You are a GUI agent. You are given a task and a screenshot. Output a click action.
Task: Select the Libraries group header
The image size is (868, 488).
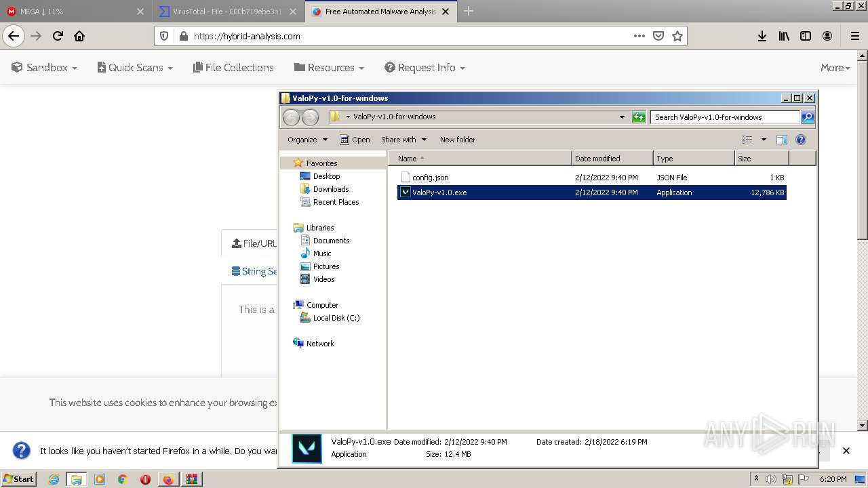coord(319,228)
